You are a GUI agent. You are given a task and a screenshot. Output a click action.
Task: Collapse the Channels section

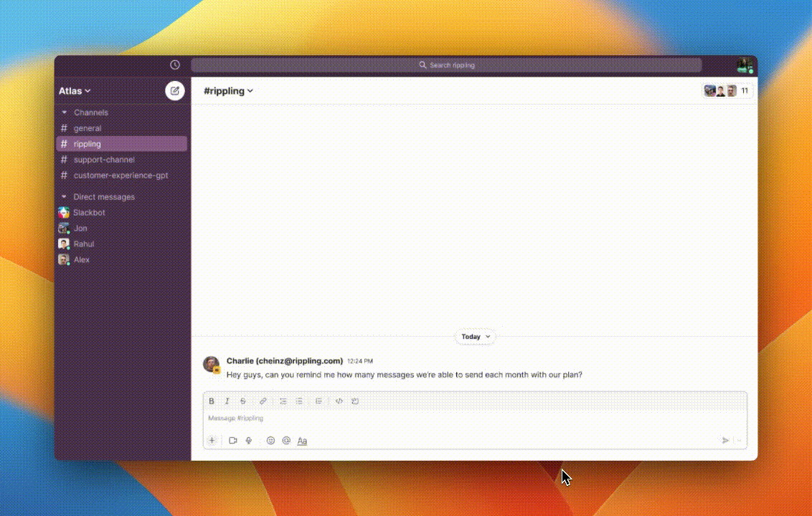(65, 113)
